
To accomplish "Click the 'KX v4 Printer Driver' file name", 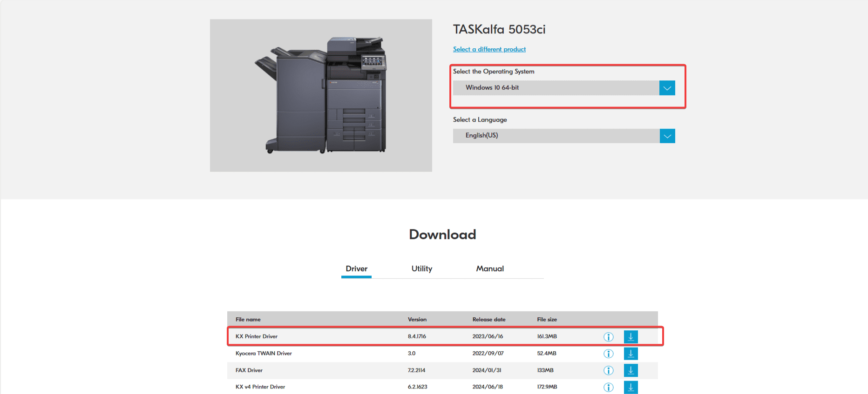I will pos(260,387).
